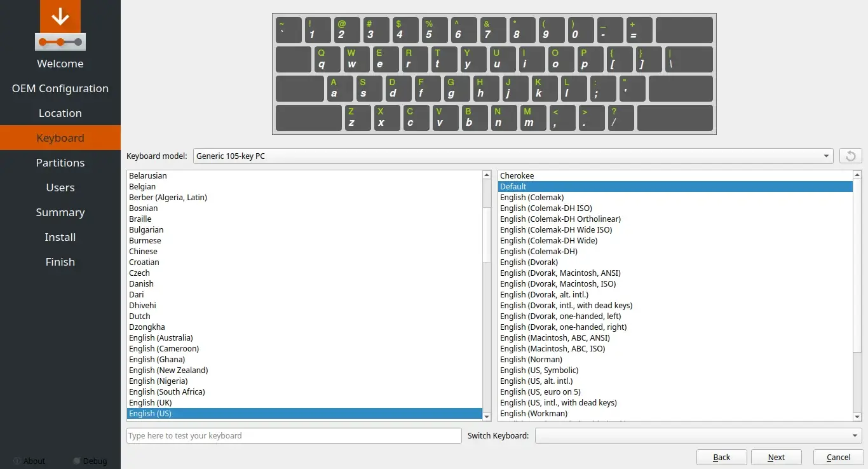
Task: Choose Berber (Algeria, Latin) layout
Action: [305, 197]
